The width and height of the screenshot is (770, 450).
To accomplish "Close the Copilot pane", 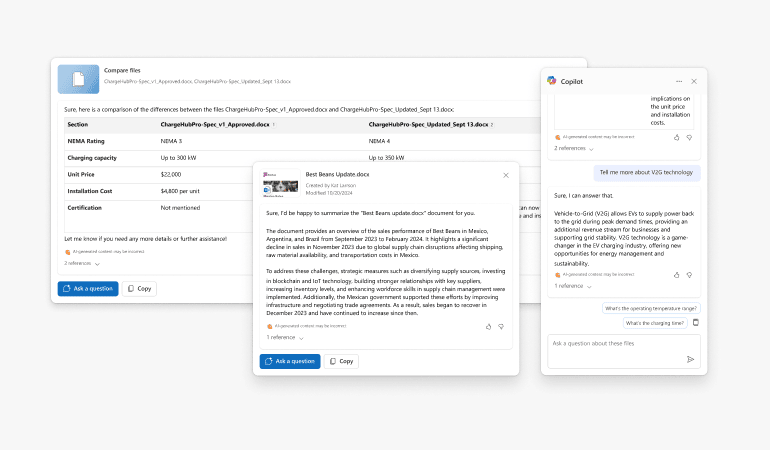I will coord(694,81).
